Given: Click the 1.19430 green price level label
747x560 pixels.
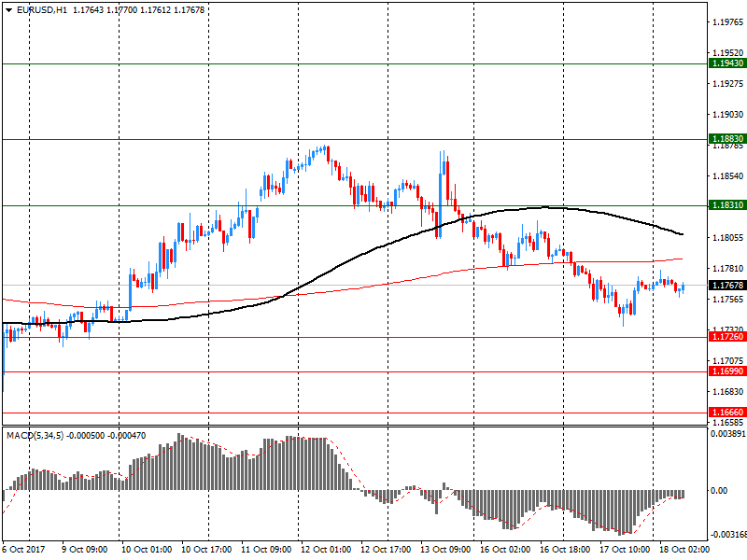Looking at the screenshot, I should (x=727, y=63).
